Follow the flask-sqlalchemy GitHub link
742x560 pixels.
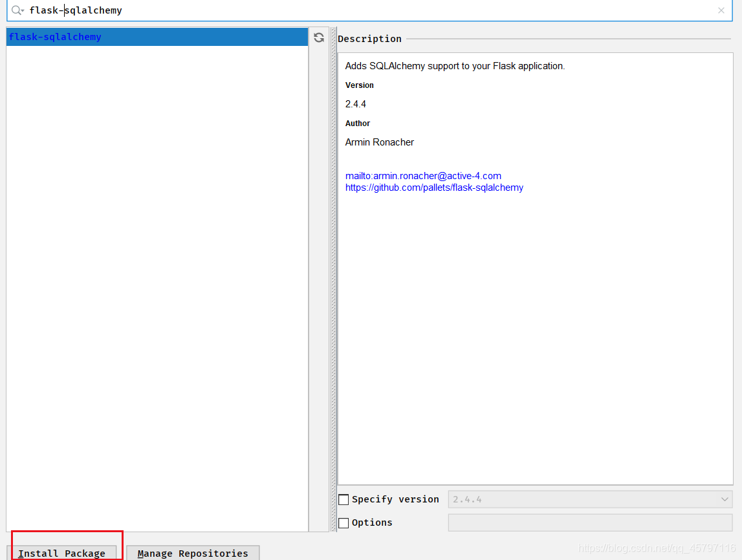point(434,188)
